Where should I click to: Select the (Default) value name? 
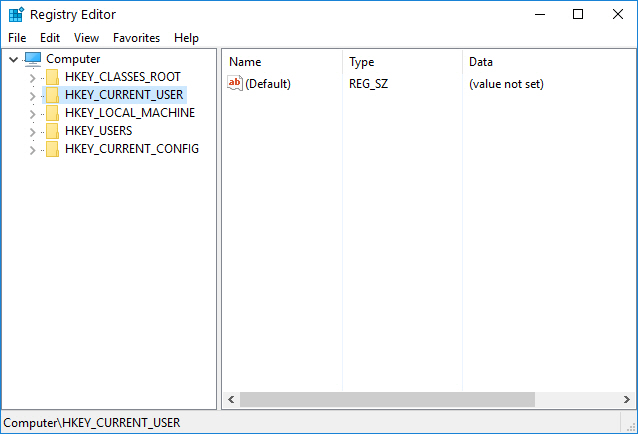pos(268,84)
